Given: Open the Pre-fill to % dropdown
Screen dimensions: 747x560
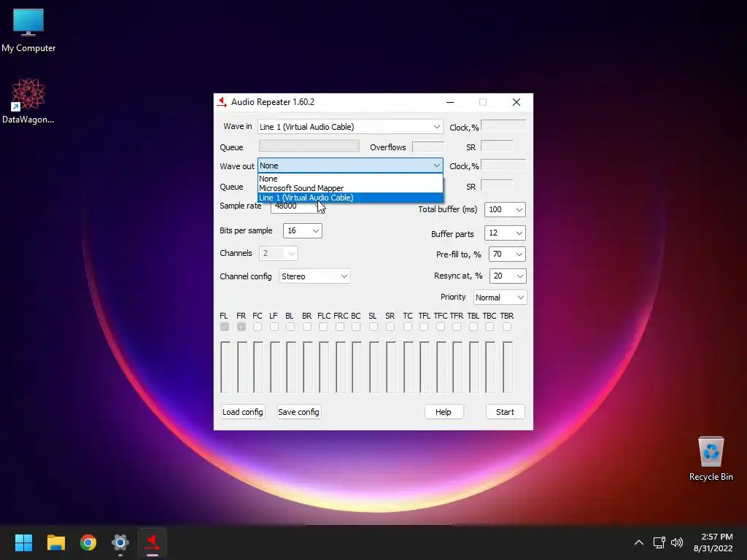Looking at the screenshot, I should click(x=519, y=254).
